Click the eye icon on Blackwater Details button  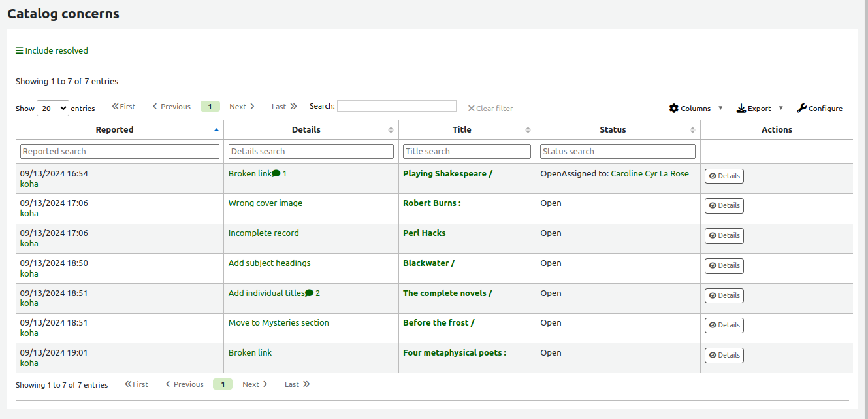click(712, 265)
